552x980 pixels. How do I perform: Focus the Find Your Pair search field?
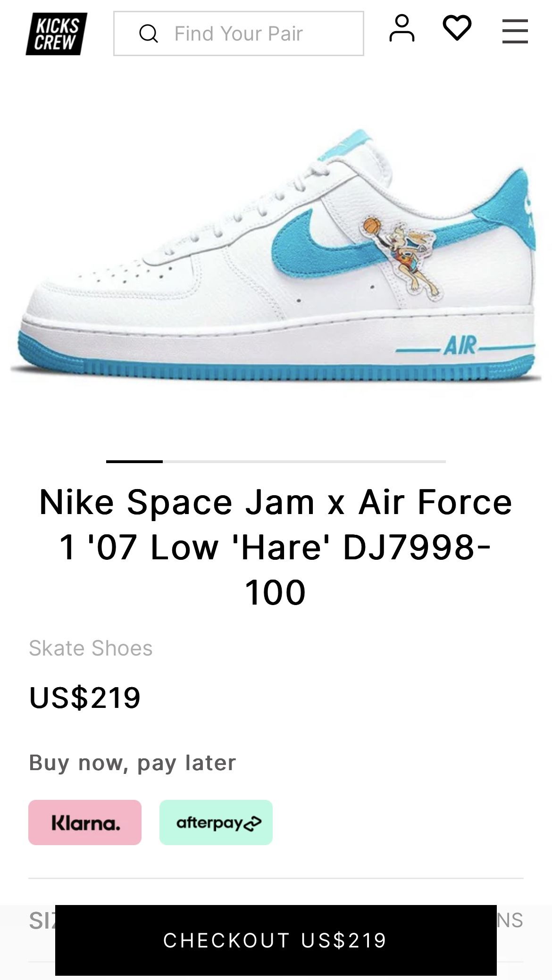pyautogui.click(x=239, y=33)
